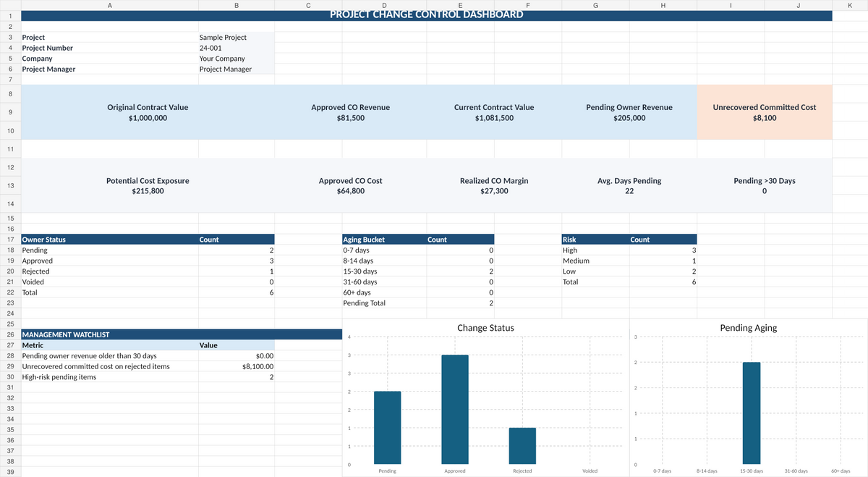Click the '60+ days' axis label in Pending Aging chart

click(841, 471)
